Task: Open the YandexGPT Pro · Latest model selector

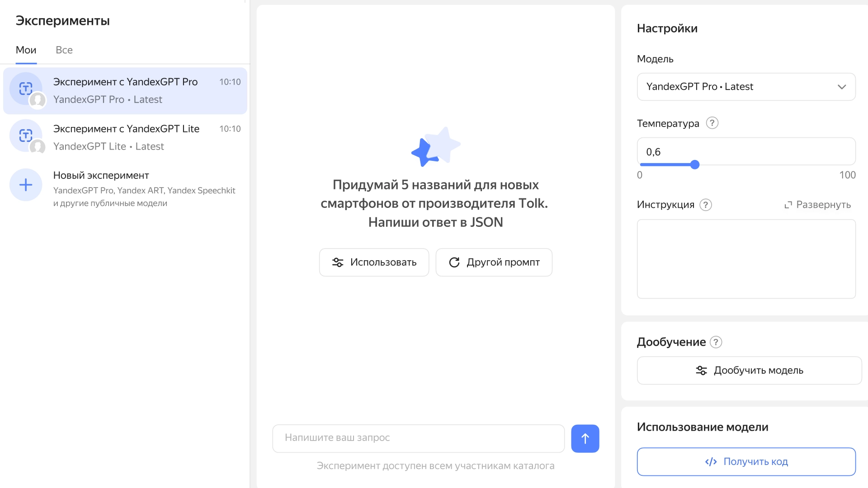Action: 746,87
